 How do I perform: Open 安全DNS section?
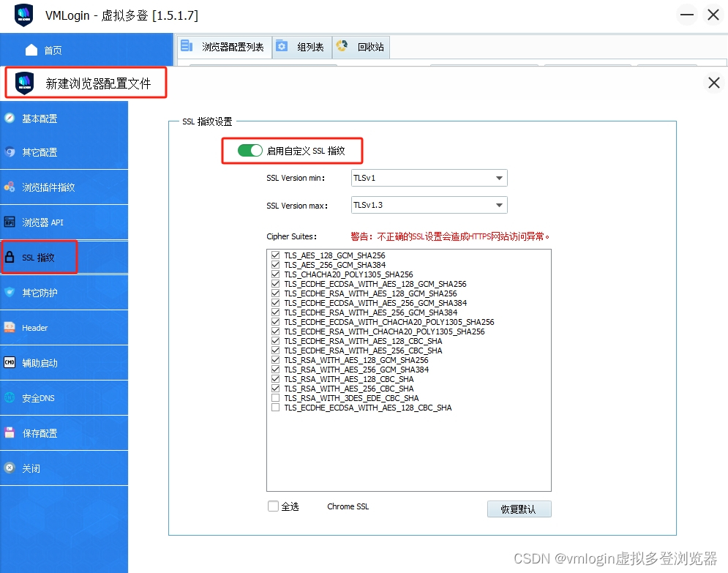(64, 398)
